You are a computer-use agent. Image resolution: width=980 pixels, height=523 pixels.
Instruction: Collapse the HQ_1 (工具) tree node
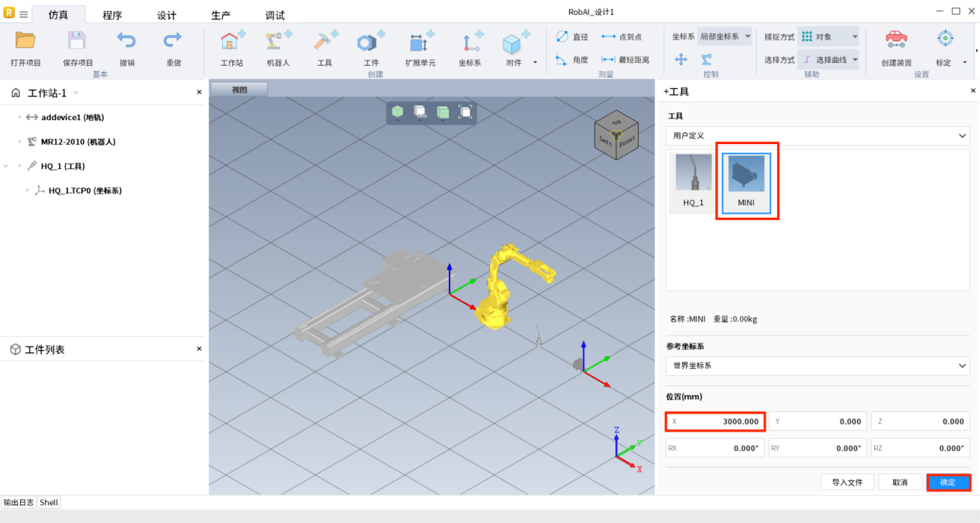click(x=7, y=166)
